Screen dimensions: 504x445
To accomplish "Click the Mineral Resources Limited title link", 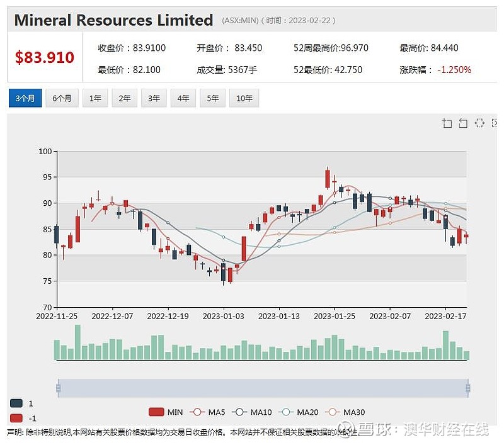I will (113, 20).
